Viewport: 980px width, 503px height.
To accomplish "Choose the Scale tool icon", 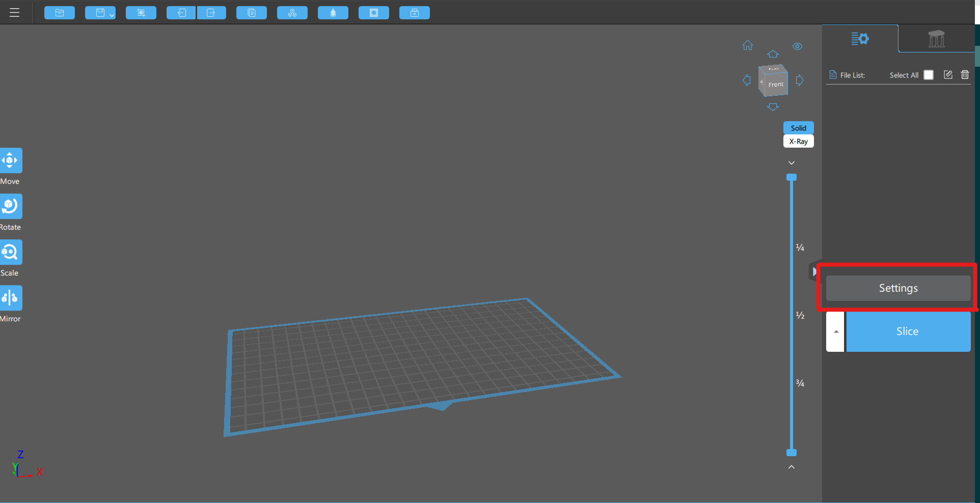I will tap(11, 252).
